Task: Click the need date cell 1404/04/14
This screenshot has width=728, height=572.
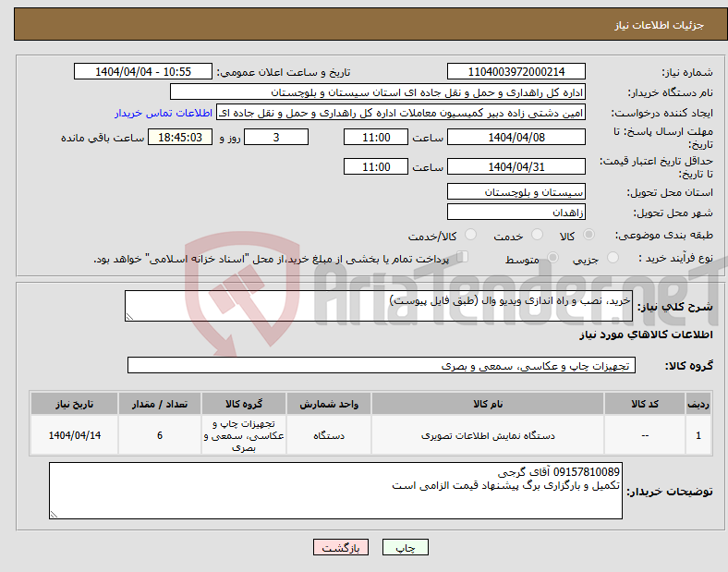Action: pyautogui.click(x=74, y=435)
